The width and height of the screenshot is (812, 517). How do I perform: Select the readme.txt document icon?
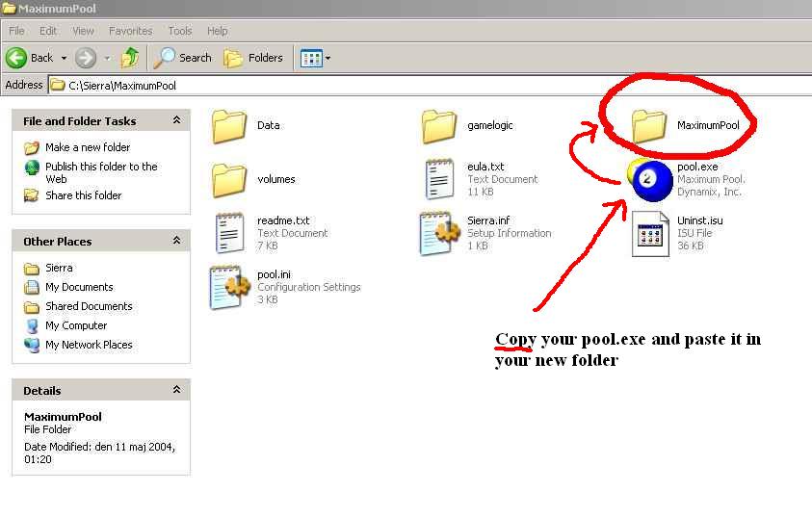229,233
